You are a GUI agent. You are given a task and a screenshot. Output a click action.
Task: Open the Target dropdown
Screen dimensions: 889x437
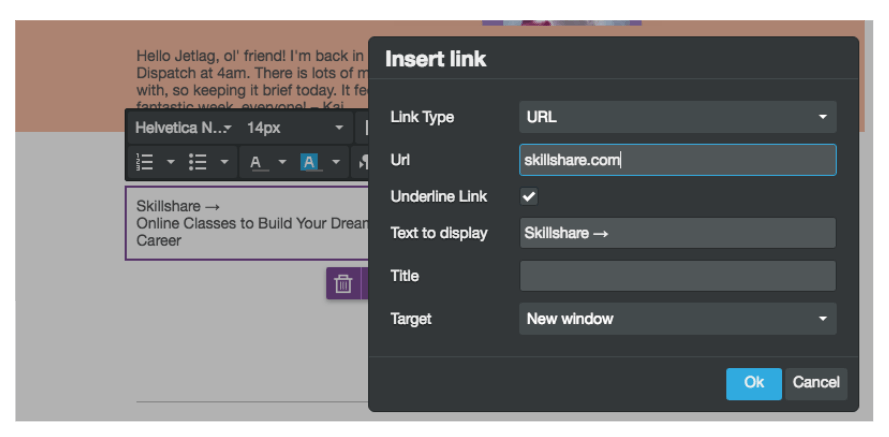pos(677,319)
